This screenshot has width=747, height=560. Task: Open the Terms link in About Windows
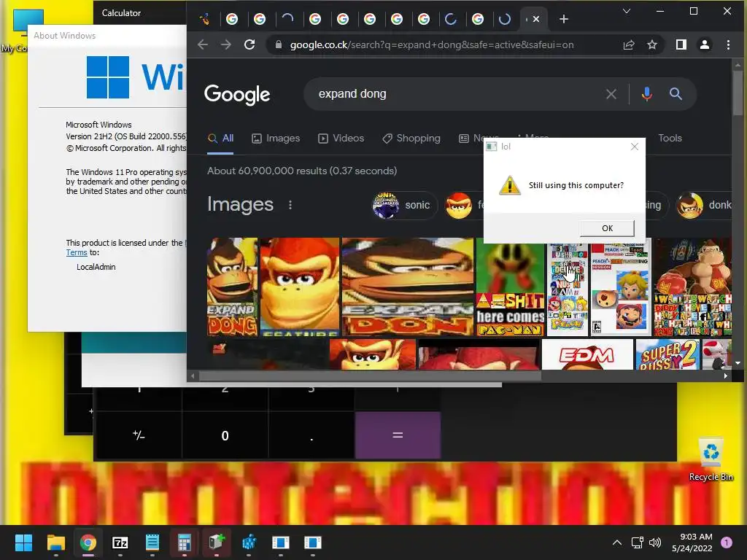point(76,252)
